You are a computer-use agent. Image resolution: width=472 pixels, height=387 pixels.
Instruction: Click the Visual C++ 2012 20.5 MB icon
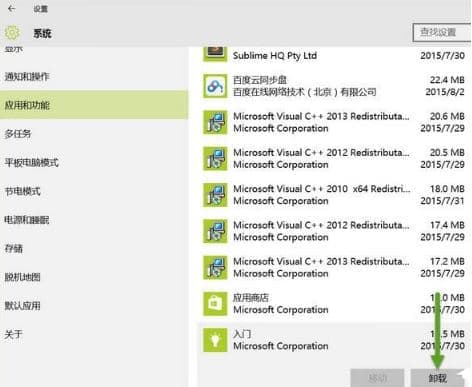click(x=215, y=158)
